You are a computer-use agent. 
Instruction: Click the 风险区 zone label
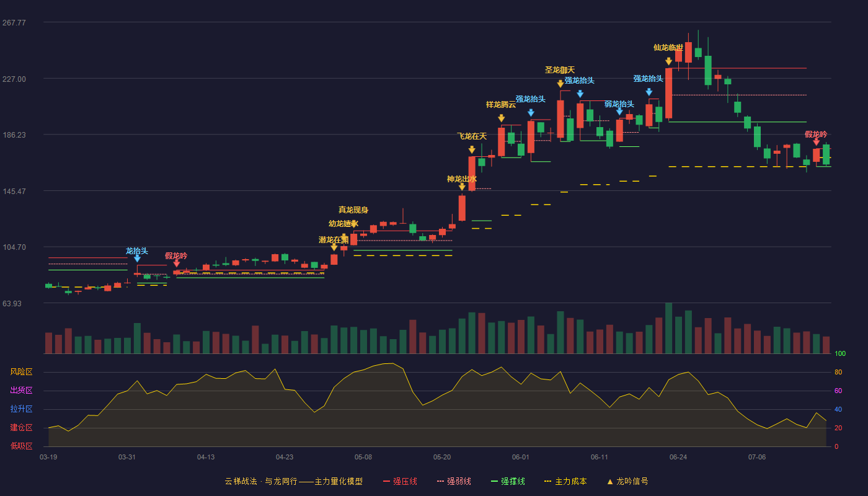[21, 372]
